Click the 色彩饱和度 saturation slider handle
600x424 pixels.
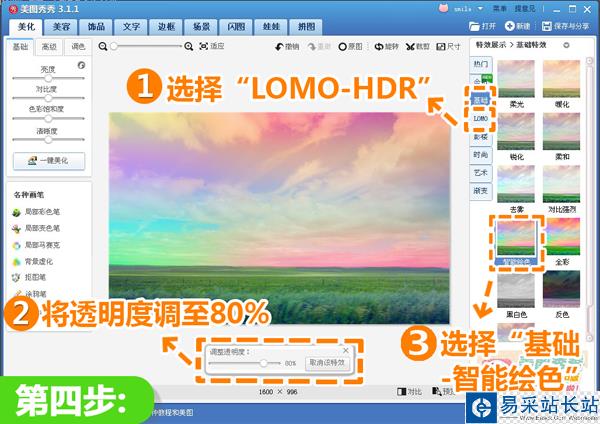coord(48,118)
